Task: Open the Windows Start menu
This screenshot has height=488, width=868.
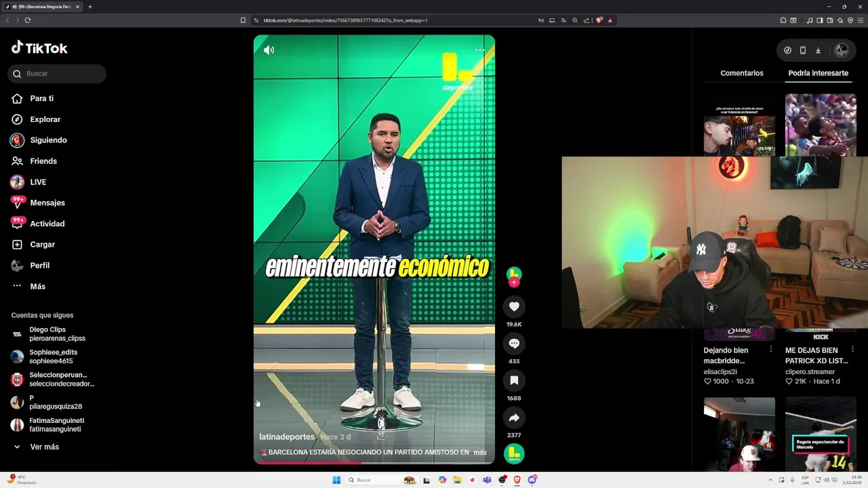Action: coord(336,480)
